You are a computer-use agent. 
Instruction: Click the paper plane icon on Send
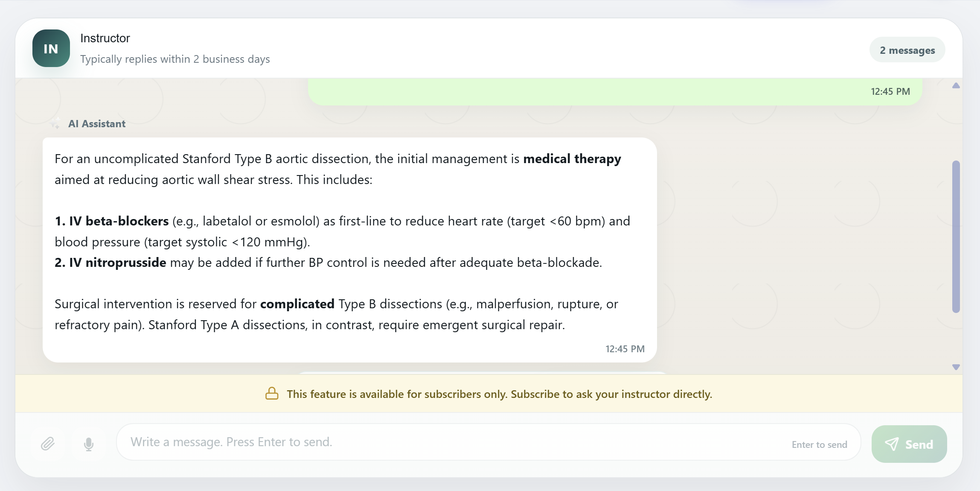click(x=892, y=444)
